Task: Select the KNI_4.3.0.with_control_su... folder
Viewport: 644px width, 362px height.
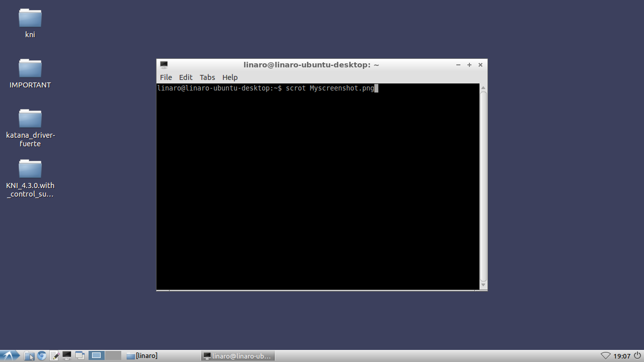Action: pyautogui.click(x=30, y=178)
